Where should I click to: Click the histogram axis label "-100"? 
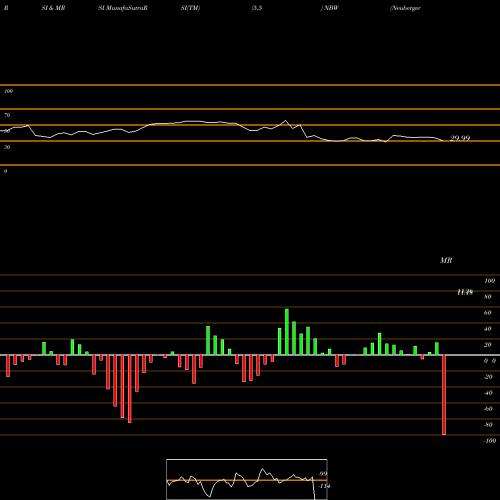pyautogui.click(x=490, y=441)
